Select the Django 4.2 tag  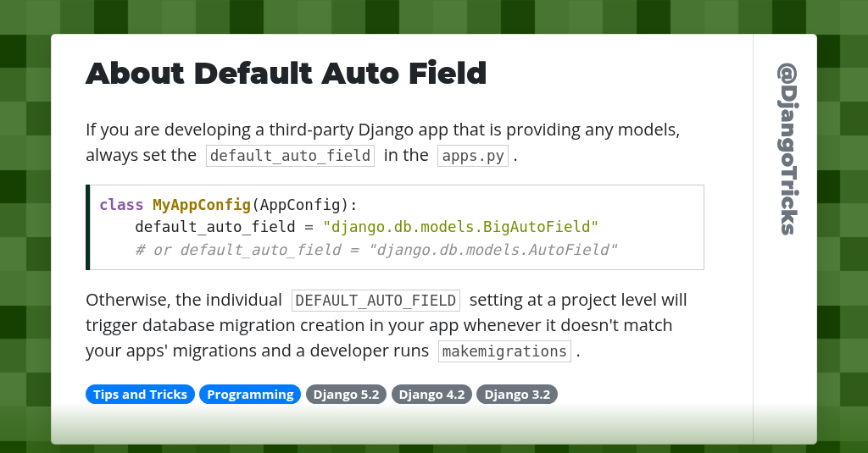pyautogui.click(x=431, y=395)
